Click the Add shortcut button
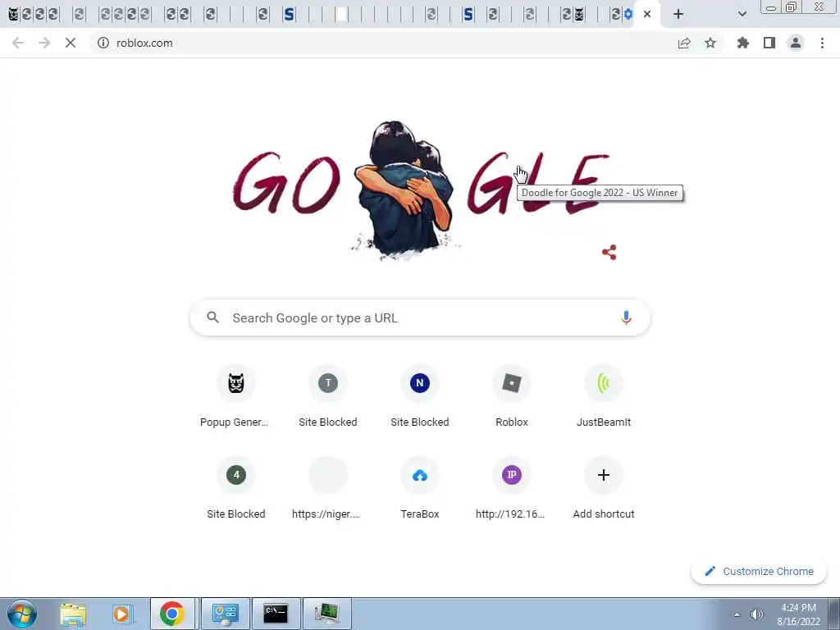 pyautogui.click(x=604, y=489)
